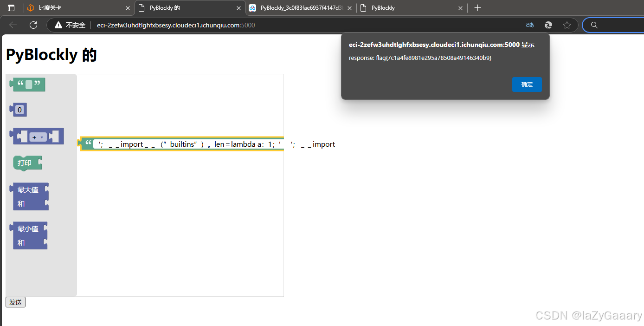Screen dimensions: 644x326
Task: Select the 最大值 block in toolbox
Action: [29, 196]
